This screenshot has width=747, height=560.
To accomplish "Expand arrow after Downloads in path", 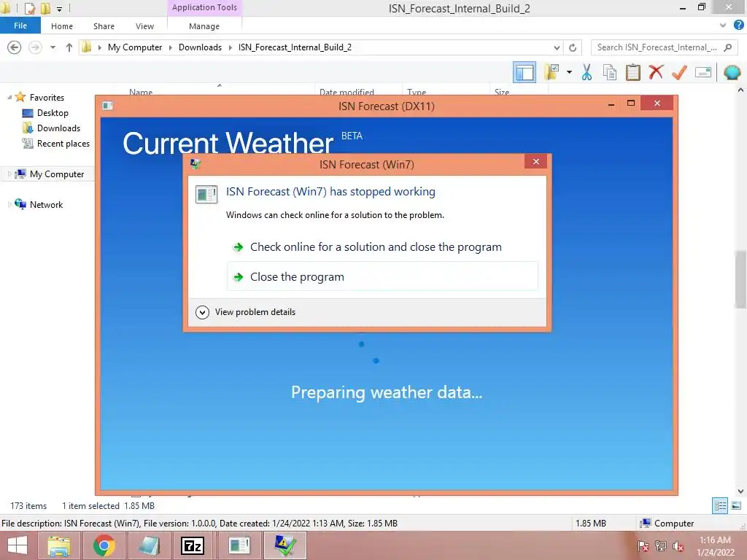I will pos(230,47).
